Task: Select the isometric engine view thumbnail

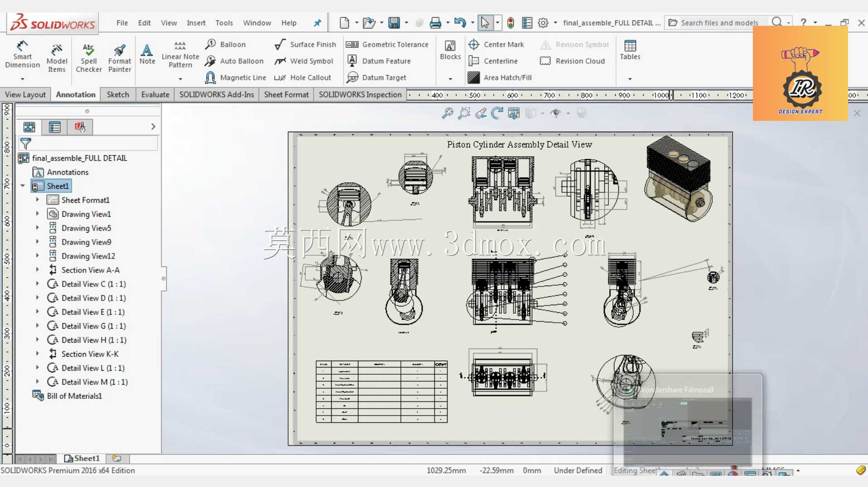Action: point(679,179)
